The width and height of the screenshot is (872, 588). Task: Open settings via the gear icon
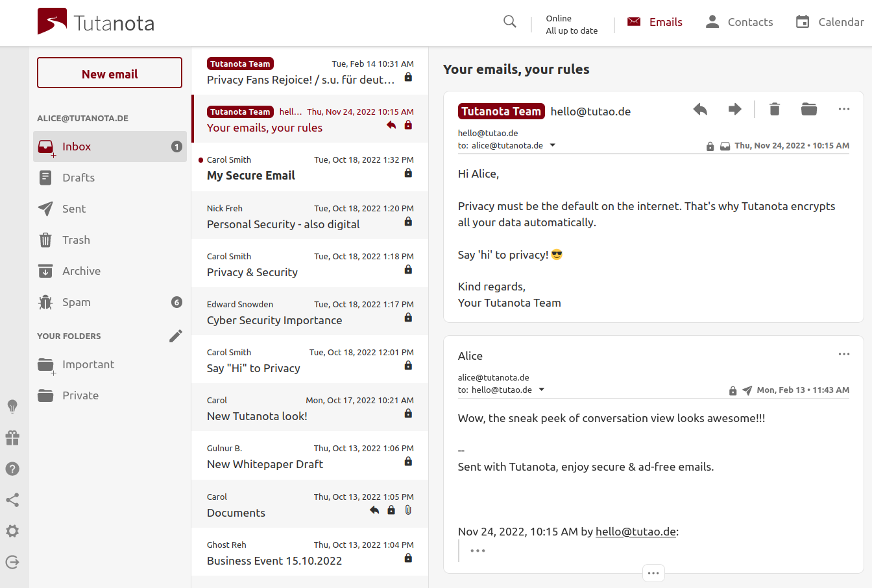coord(12,531)
